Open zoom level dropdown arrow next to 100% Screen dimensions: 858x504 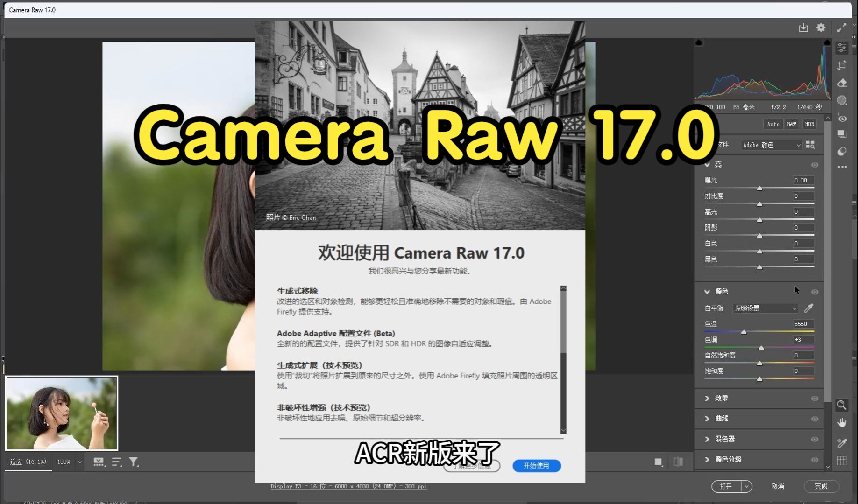point(80,462)
